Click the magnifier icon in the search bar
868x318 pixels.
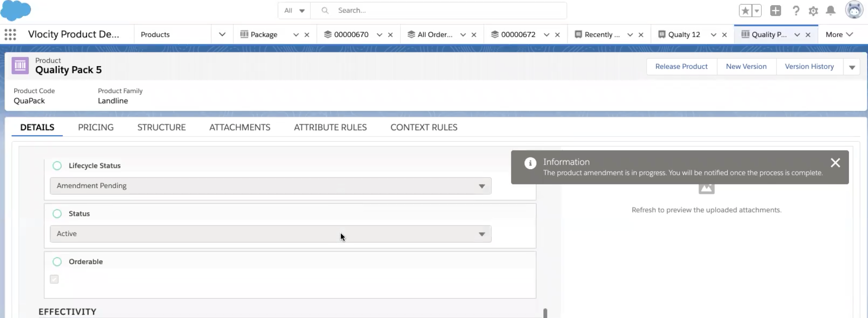tap(325, 11)
